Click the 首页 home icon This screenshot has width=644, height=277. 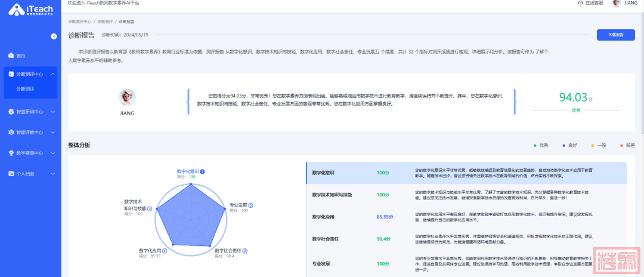[x=11, y=56]
